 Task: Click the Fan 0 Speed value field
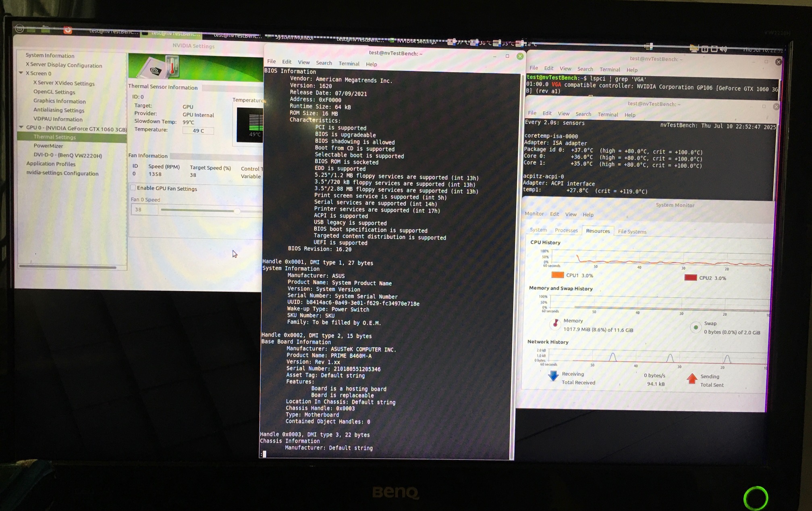click(144, 209)
